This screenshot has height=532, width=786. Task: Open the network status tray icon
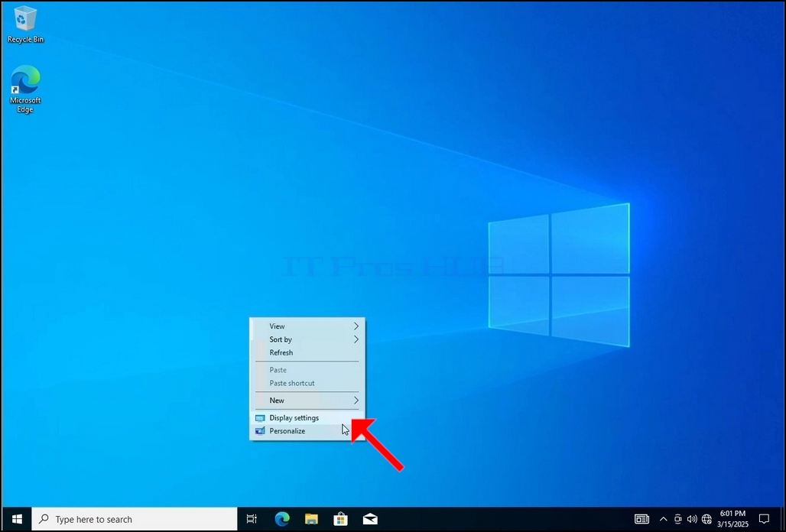[x=706, y=519]
